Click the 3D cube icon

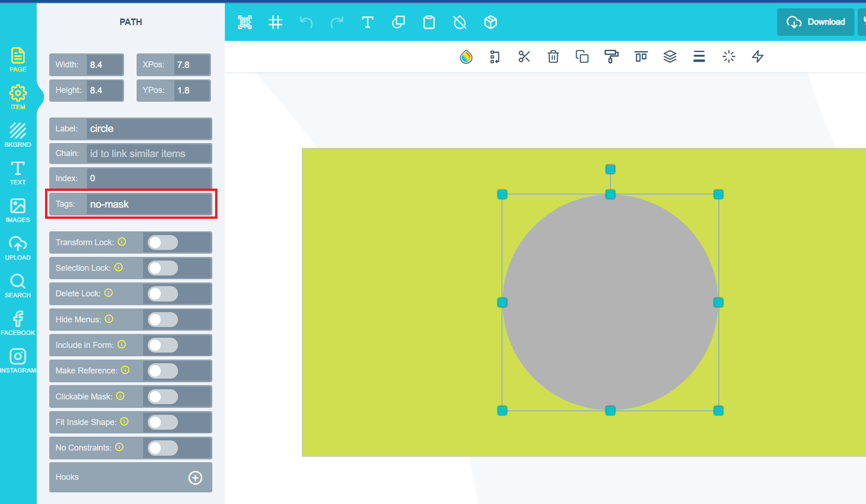tap(491, 22)
